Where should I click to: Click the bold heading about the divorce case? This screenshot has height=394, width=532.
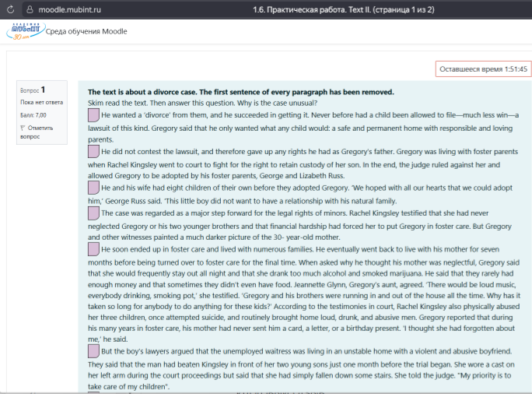[x=240, y=91]
